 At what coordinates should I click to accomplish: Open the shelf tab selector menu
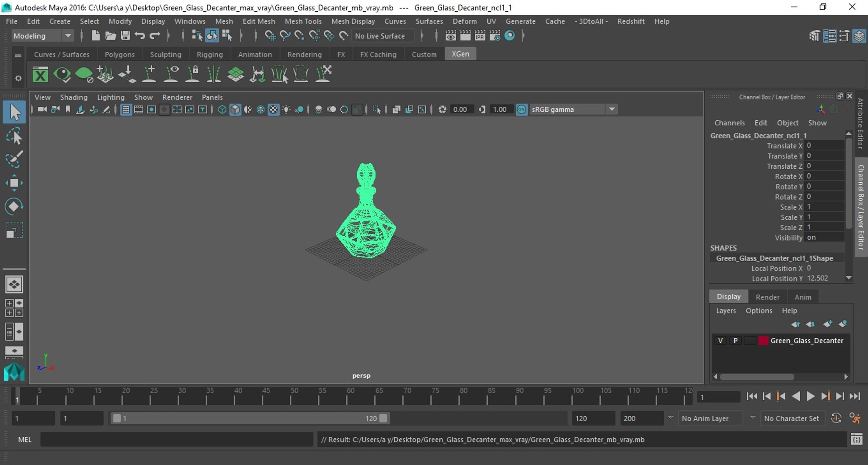[18, 56]
